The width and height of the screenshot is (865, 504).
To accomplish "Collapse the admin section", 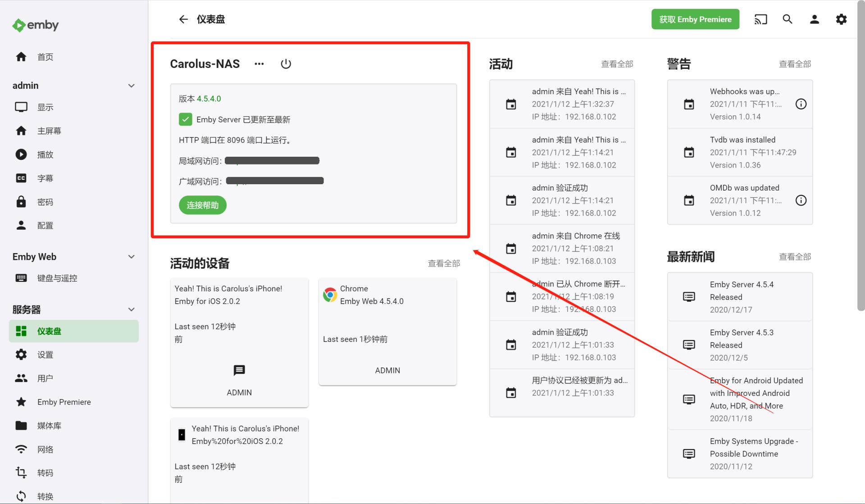I will coord(131,85).
